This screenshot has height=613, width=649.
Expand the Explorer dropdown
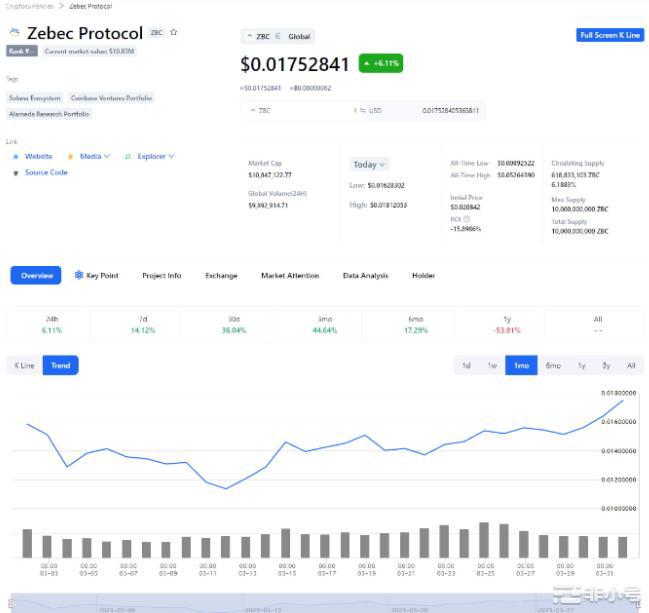click(171, 156)
